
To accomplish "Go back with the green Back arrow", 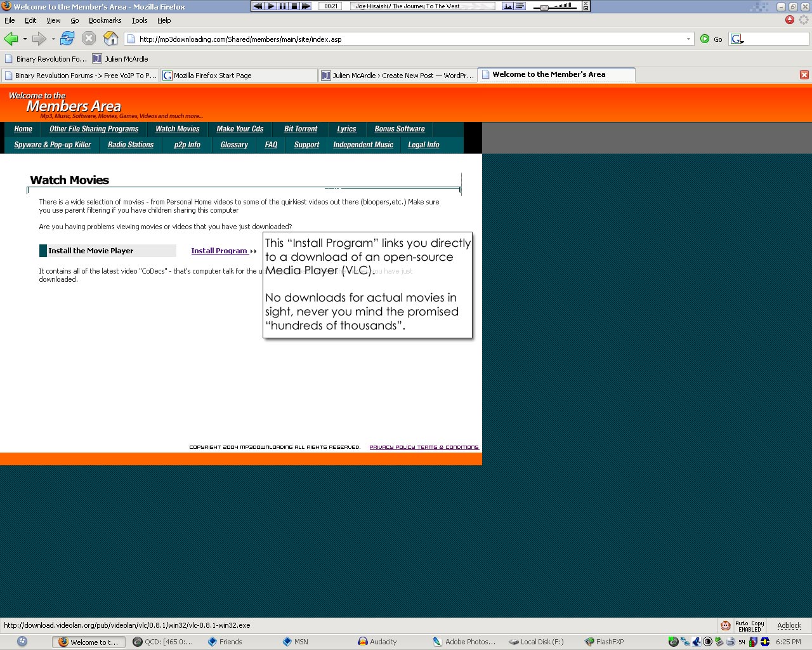I will (11, 39).
